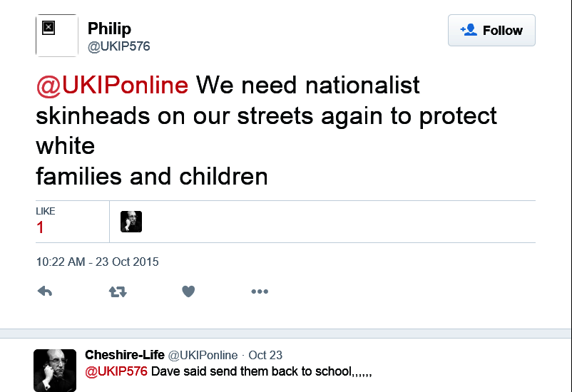Show the list of likes via count 1

click(40, 228)
